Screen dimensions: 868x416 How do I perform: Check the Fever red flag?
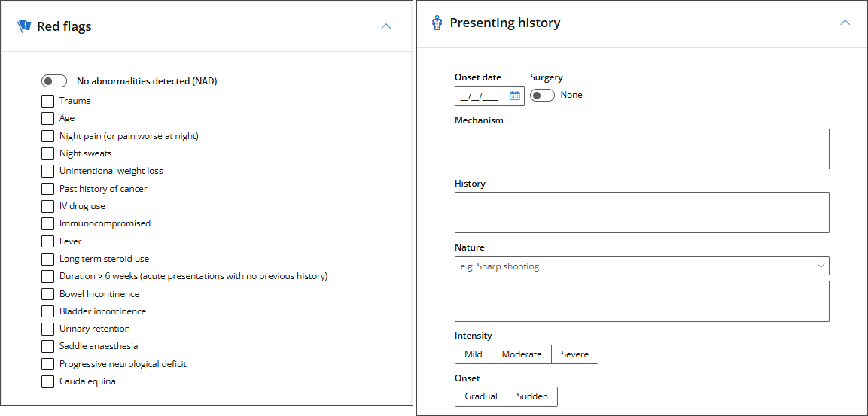(47, 241)
